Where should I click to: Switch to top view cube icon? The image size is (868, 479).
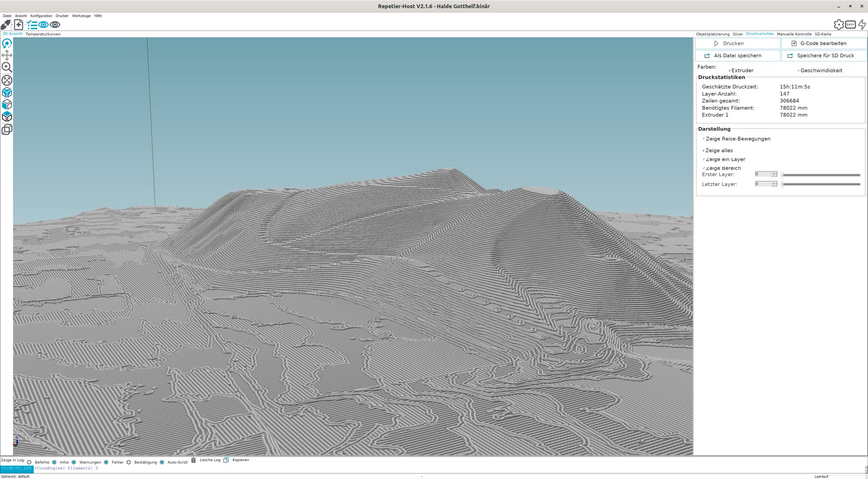7,117
